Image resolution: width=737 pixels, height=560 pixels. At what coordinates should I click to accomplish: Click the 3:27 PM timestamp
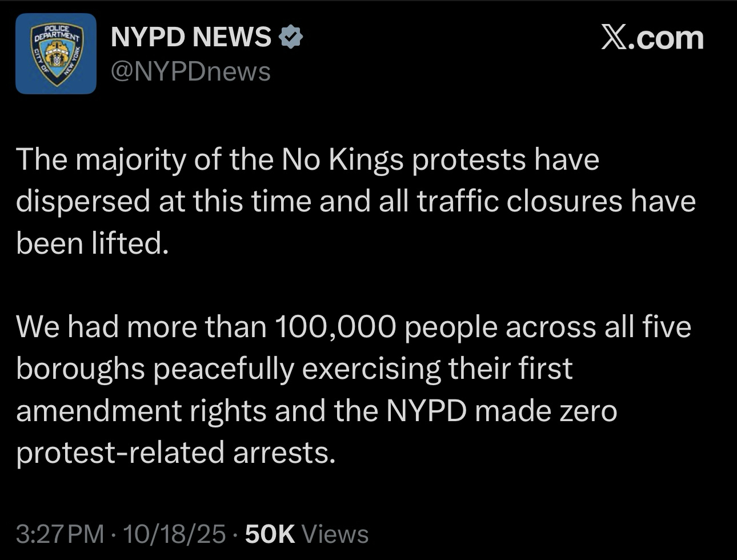pos(60,534)
